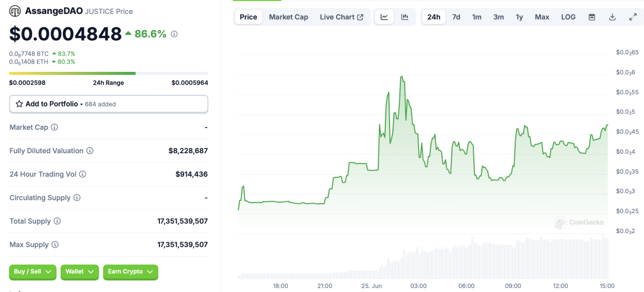The image size is (644, 292).
Task: Select the 24h time range
Action: click(434, 17)
